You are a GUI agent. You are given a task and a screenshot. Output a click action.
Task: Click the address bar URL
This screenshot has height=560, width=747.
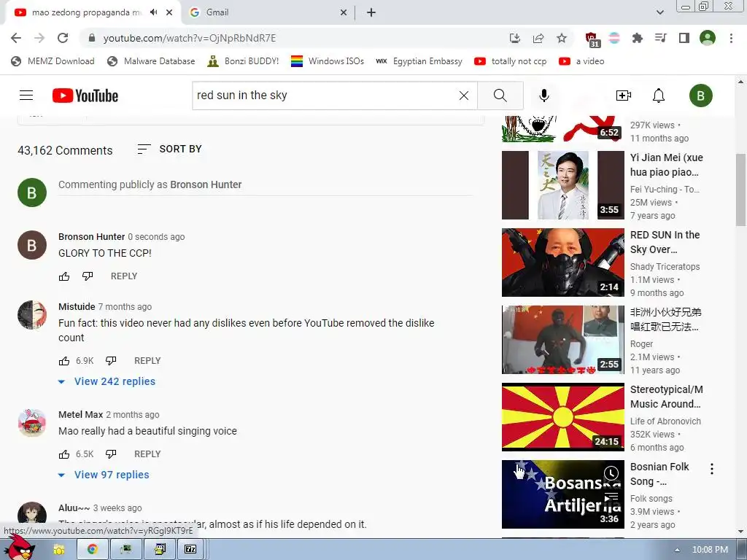click(189, 38)
